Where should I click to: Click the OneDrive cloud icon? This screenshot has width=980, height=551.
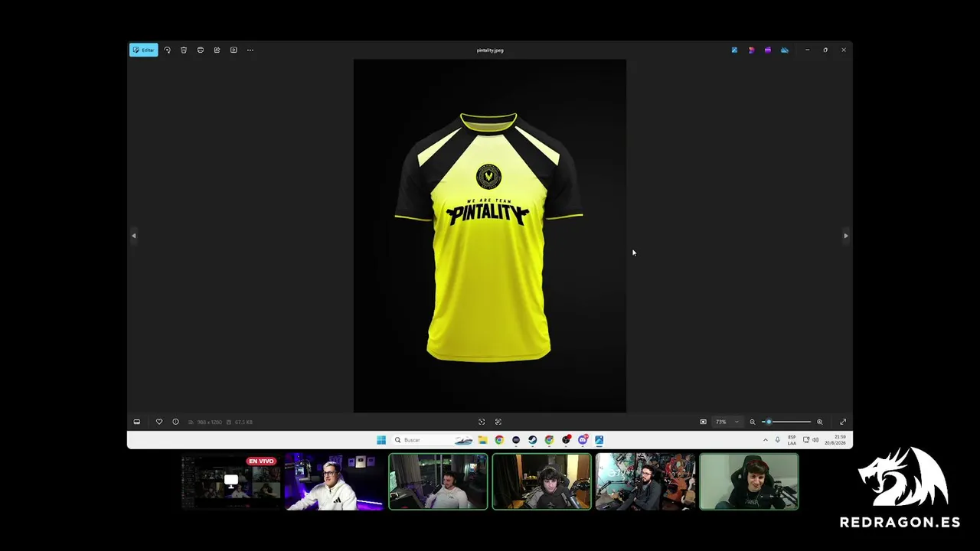[x=785, y=51]
